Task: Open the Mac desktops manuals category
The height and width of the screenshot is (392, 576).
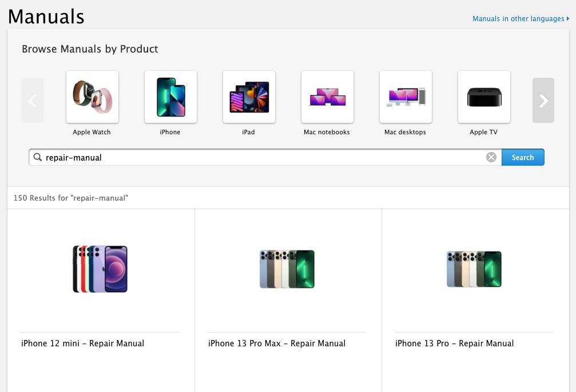Action: [x=405, y=97]
